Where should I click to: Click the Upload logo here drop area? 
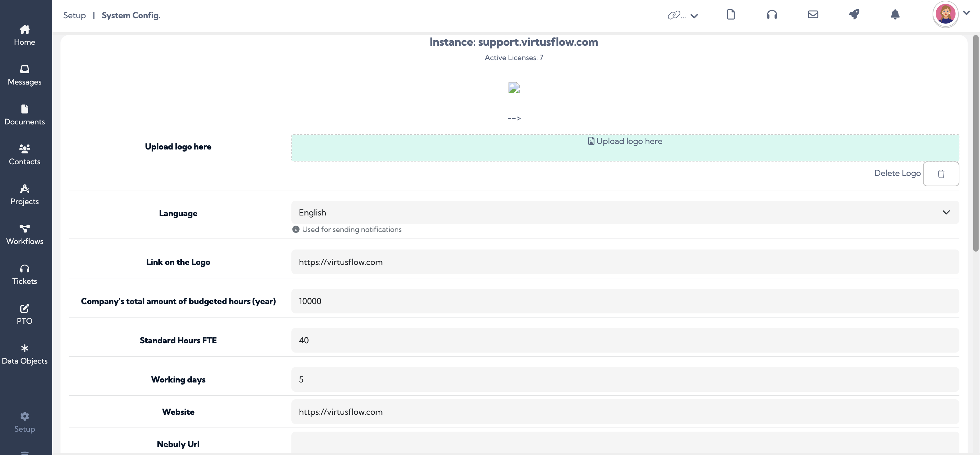click(625, 148)
